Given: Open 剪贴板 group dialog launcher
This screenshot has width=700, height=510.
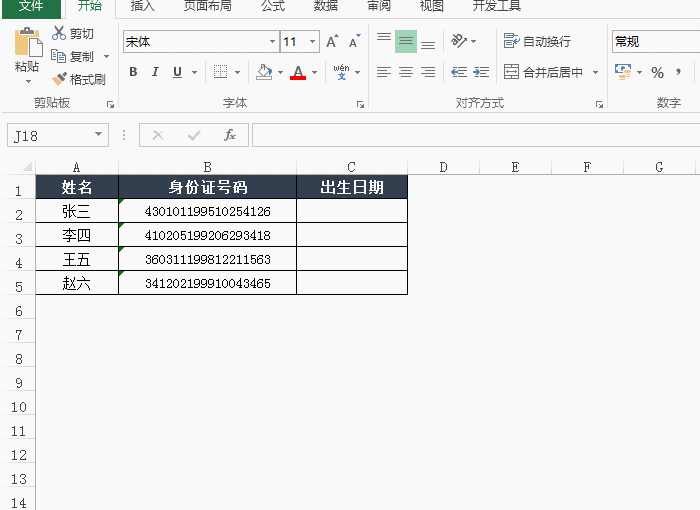Looking at the screenshot, I should click(110, 105).
